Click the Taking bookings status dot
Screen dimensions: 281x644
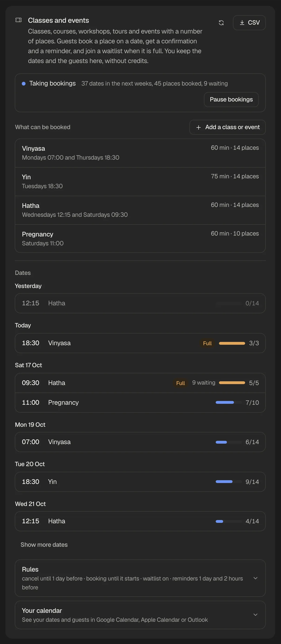[x=24, y=84]
